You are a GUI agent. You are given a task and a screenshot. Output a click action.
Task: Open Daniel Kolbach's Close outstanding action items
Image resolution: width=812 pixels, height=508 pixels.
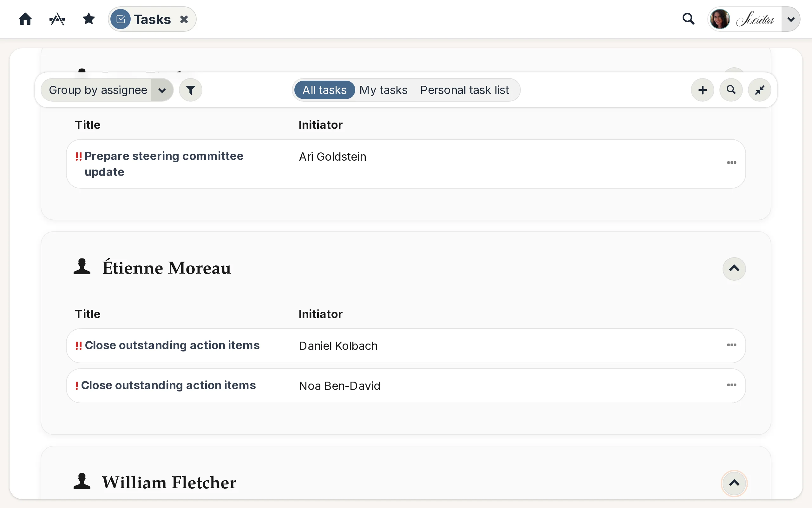pos(172,345)
